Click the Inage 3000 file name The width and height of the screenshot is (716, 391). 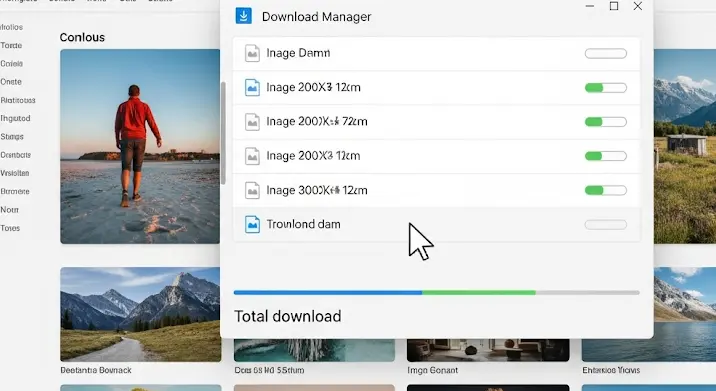317,190
